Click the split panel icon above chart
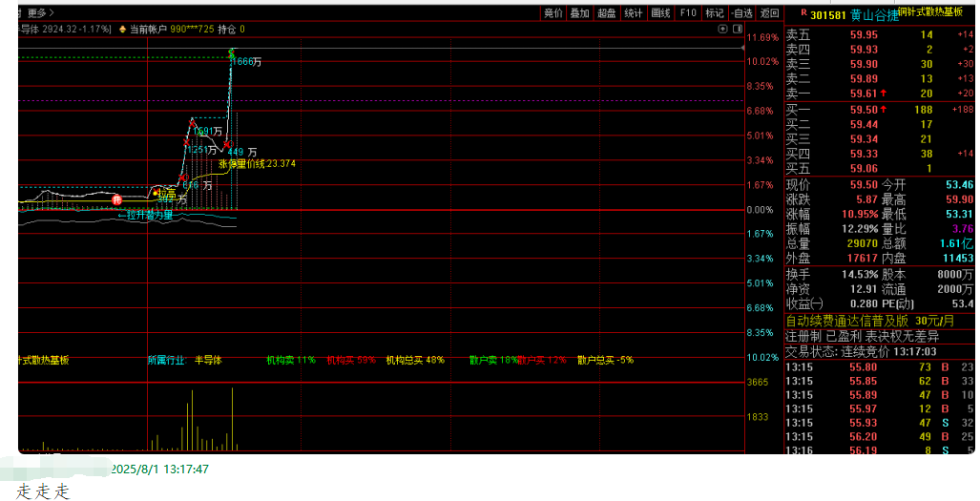This screenshot has width=980, height=501. (737, 29)
